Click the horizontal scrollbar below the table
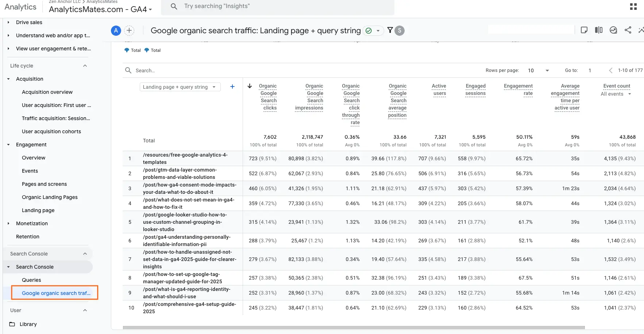Image resolution: width=644 pixels, height=334 pixels. tap(354, 327)
